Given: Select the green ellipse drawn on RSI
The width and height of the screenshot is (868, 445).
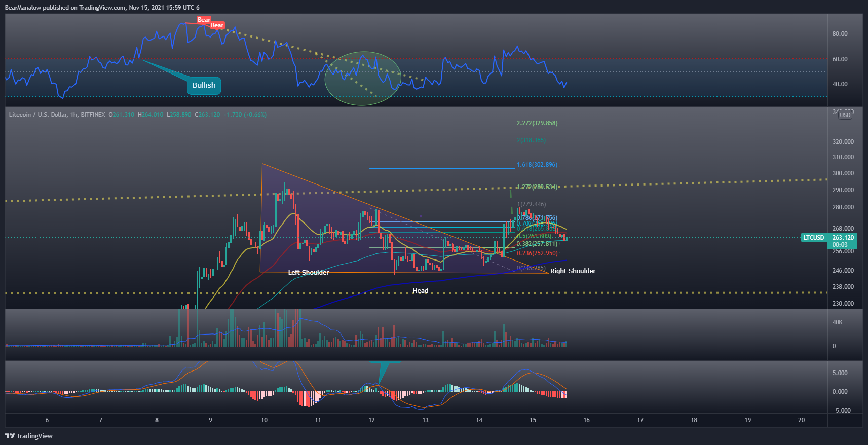Looking at the screenshot, I should click(x=363, y=78).
